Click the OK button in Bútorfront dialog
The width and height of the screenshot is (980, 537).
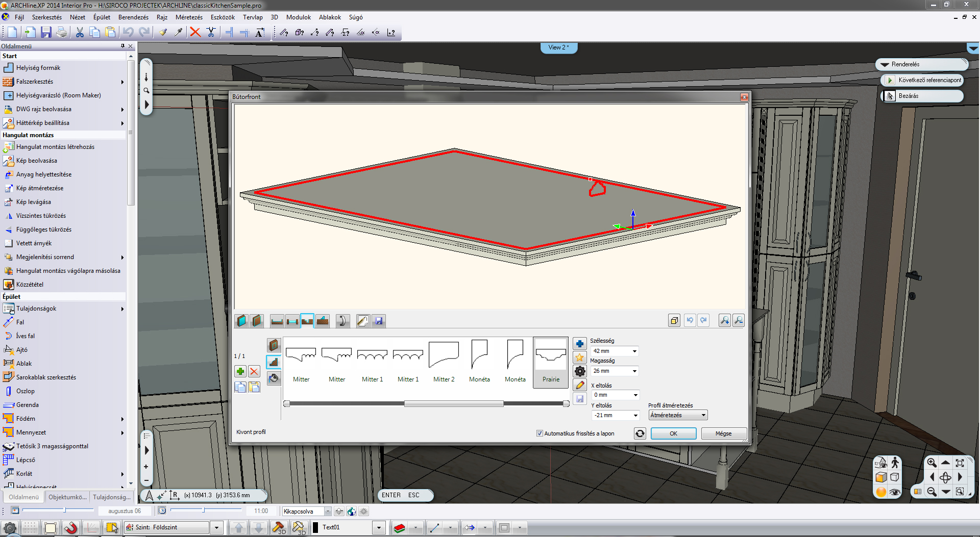673,433
